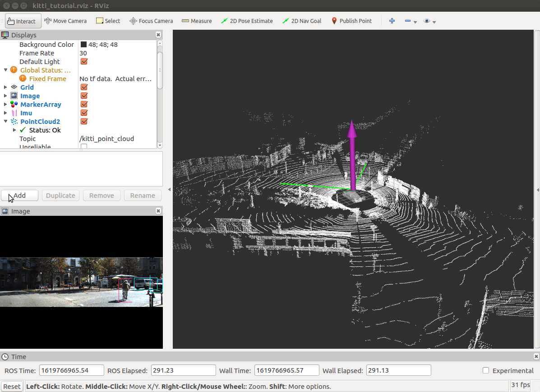Choose the 2D Pose Estimate tool
Image resolution: width=540 pixels, height=392 pixels.
247,21
